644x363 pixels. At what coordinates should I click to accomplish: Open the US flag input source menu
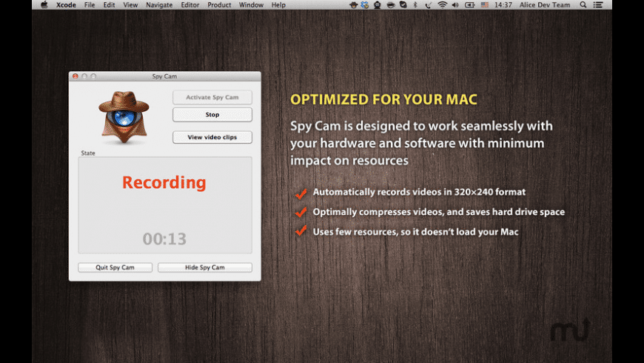point(485,5)
